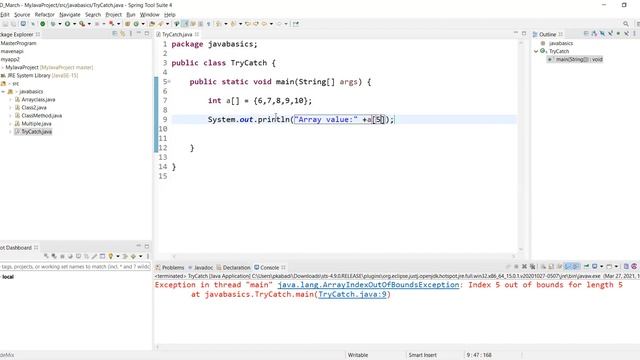Switch to the Problems tab
640x360 pixels.
(x=170, y=267)
